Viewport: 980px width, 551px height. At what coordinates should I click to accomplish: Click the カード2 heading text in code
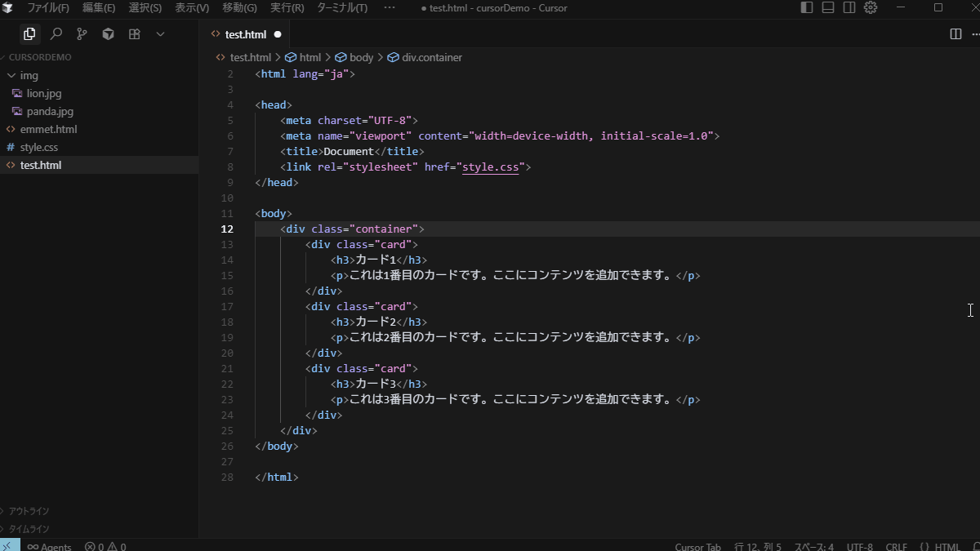point(376,322)
